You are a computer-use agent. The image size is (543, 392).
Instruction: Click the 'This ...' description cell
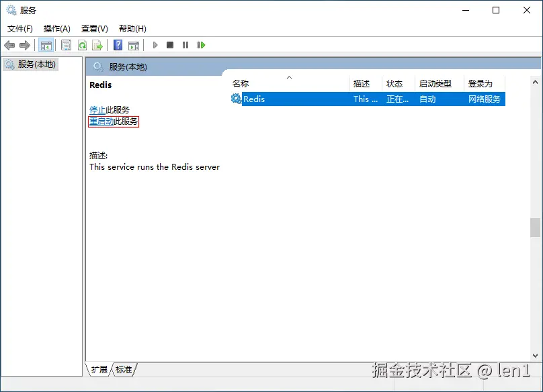366,99
